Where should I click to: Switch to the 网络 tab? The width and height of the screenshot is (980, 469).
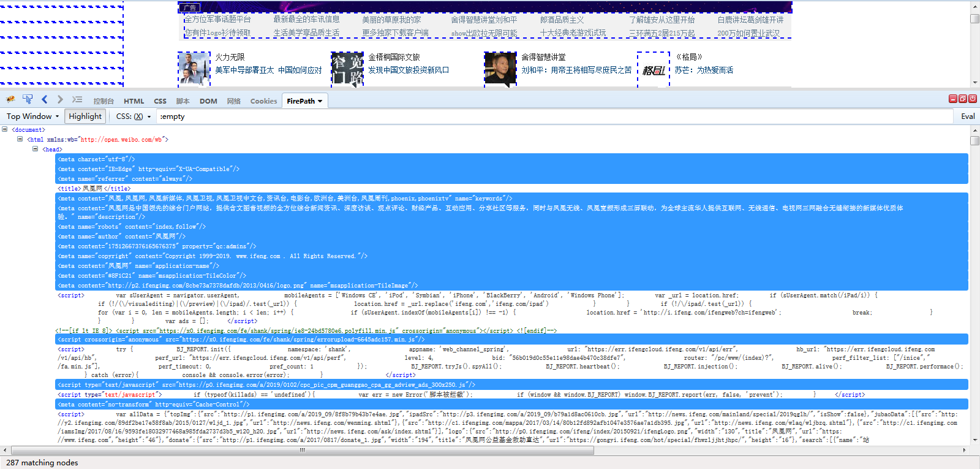click(x=233, y=101)
